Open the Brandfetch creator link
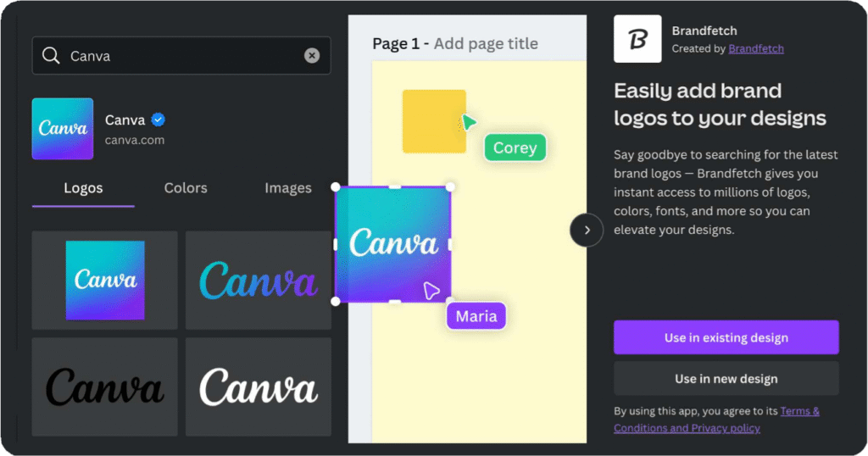The image size is (868, 456). coord(755,48)
